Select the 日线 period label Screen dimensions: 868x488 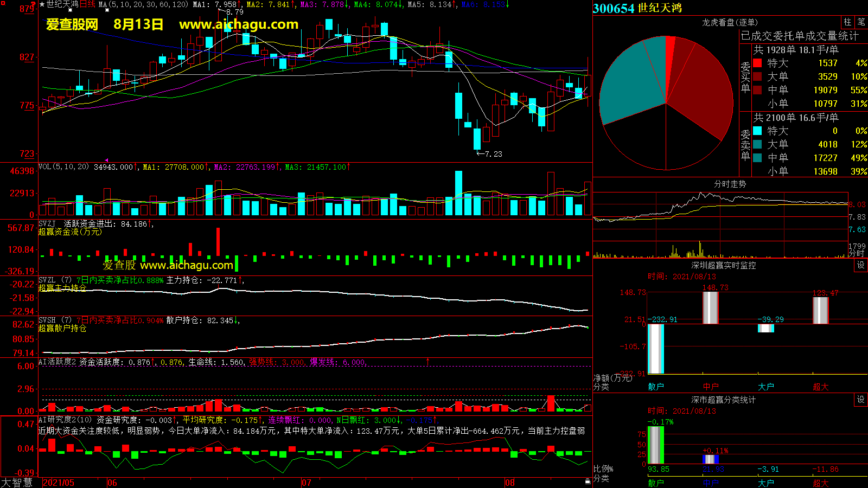coord(87,4)
